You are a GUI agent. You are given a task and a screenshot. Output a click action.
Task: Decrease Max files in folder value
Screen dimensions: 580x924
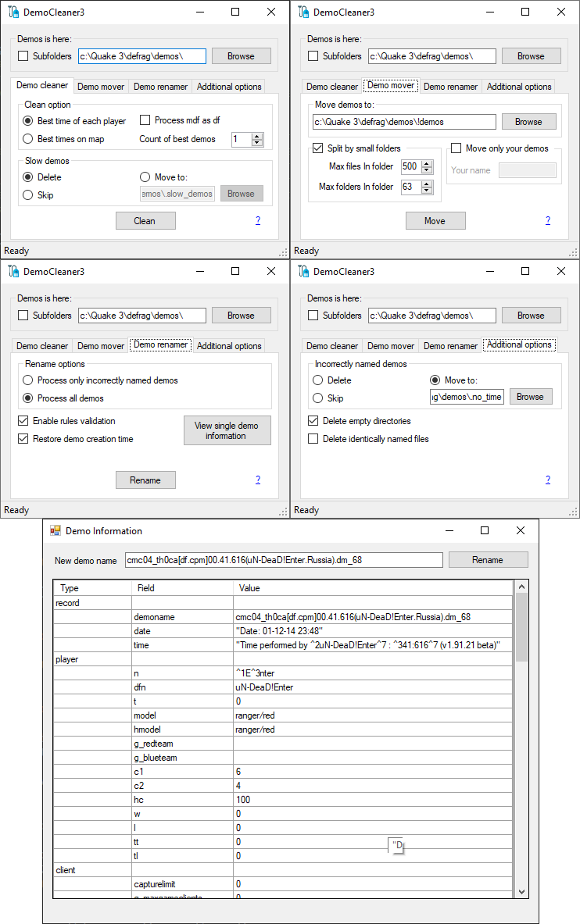427,169
